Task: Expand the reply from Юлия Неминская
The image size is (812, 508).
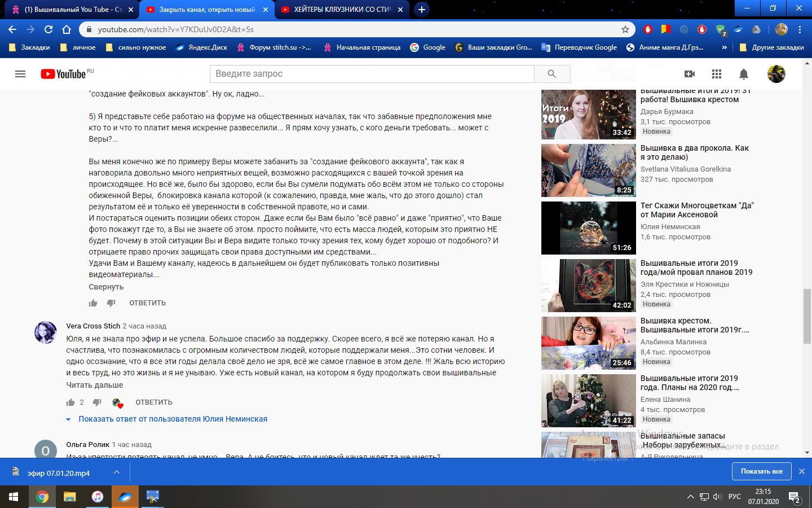Action: pos(173,419)
